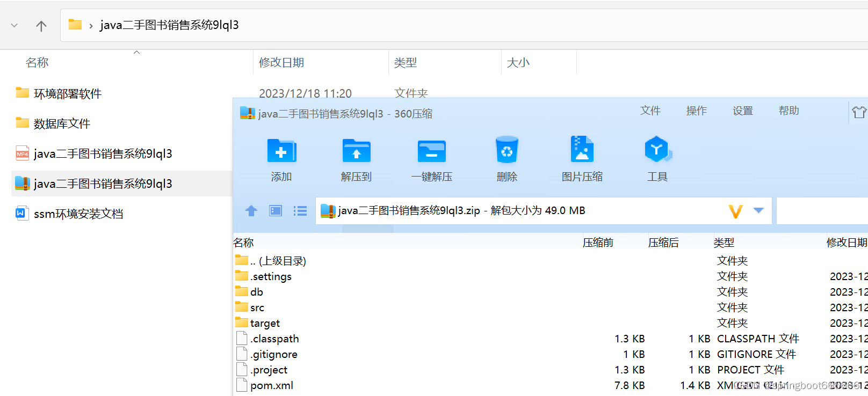
Task: Click the CLASSPATH 文件 type cell
Action: (x=758, y=339)
